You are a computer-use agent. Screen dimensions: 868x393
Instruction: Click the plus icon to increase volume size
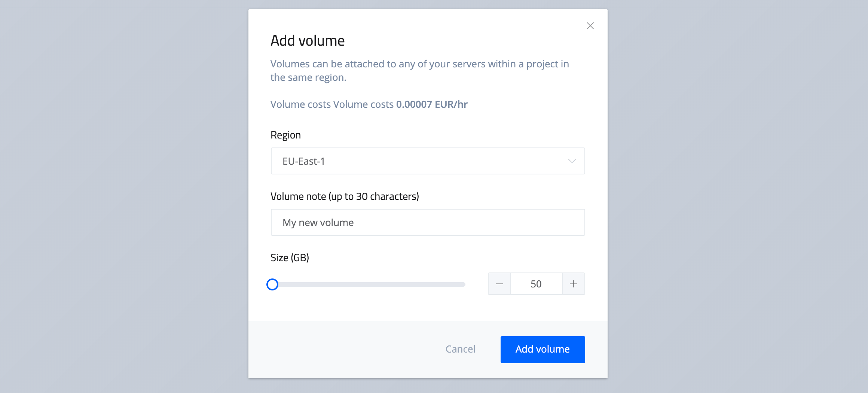(573, 284)
